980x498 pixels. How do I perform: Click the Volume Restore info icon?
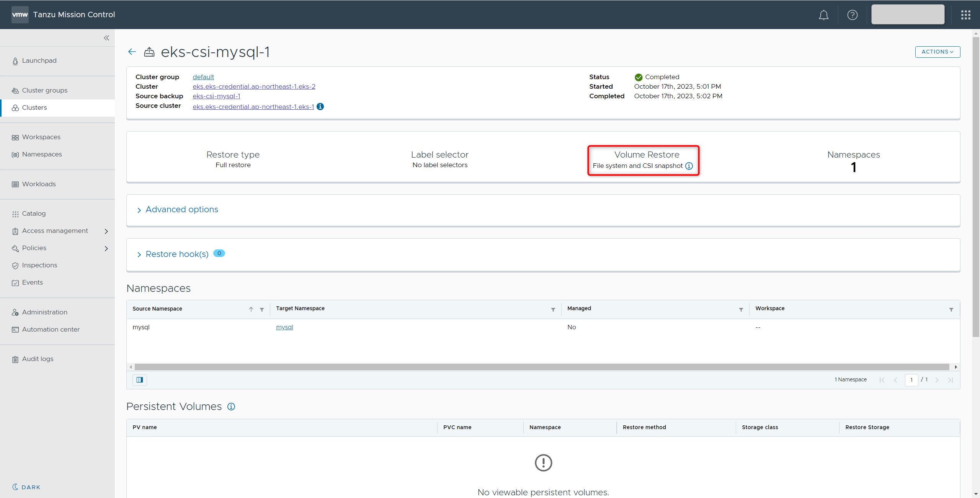click(x=689, y=166)
